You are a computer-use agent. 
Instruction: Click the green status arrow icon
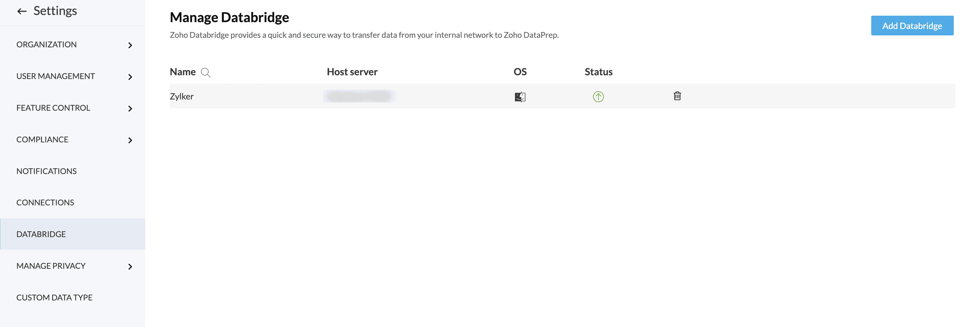click(x=598, y=97)
